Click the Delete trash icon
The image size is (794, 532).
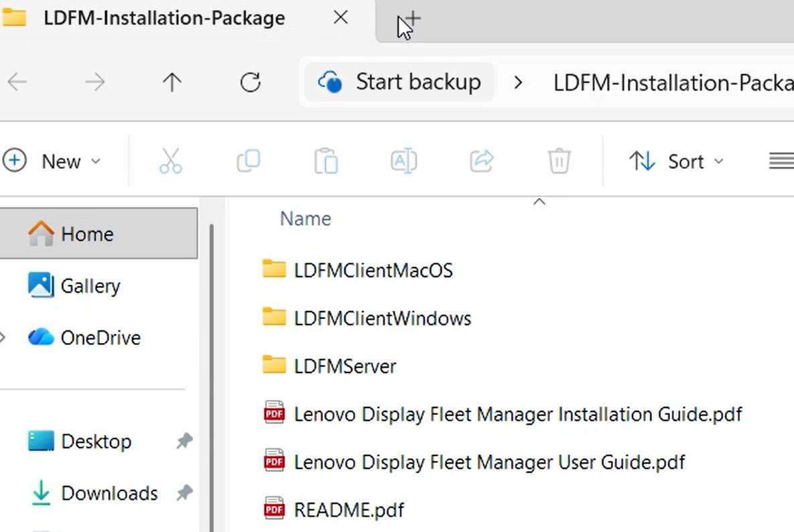559,161
